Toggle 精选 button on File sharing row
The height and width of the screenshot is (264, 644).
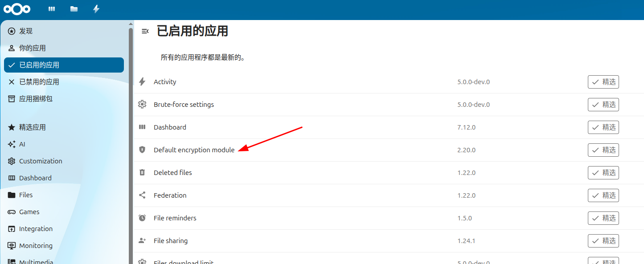coord(603,241)
